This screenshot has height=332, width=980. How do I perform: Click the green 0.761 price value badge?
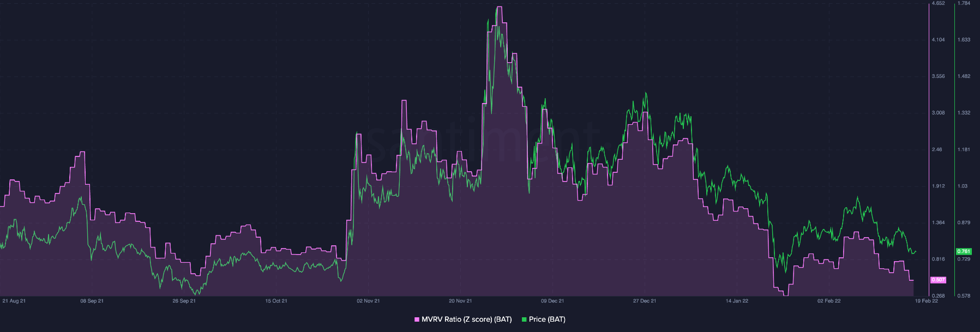(964, 251)
